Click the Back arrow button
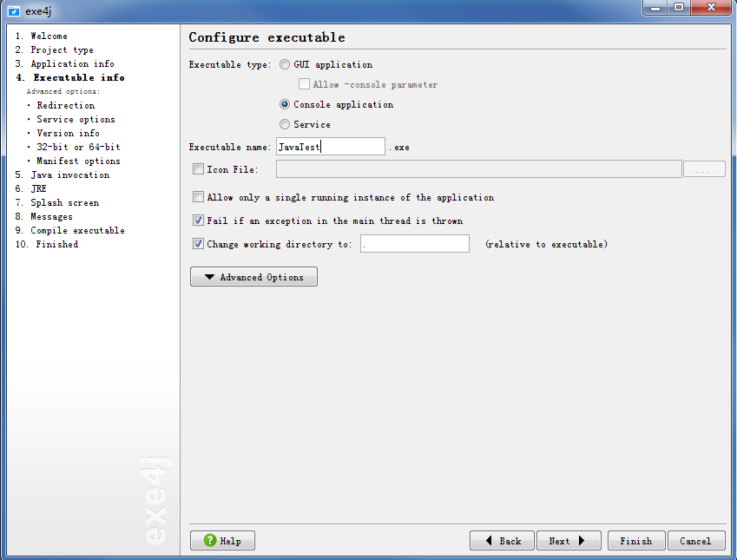This screenshot has width=737, height=560. pos(502,541)
